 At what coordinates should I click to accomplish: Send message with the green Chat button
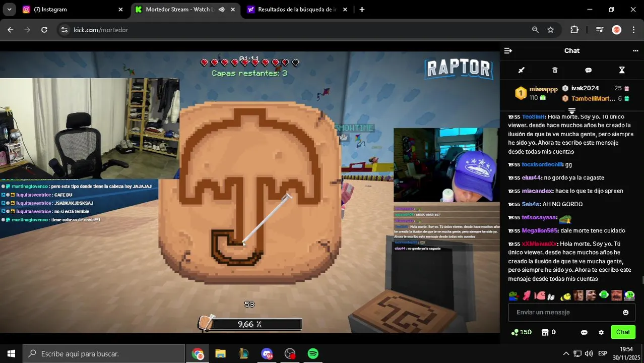click(x=623, y=332)
